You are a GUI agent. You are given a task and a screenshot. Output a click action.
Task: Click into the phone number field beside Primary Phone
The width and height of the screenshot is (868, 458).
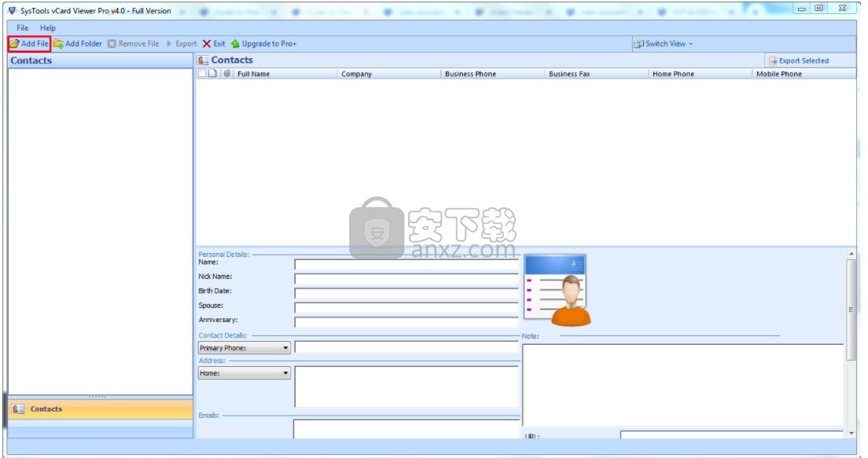pos(406,347)
